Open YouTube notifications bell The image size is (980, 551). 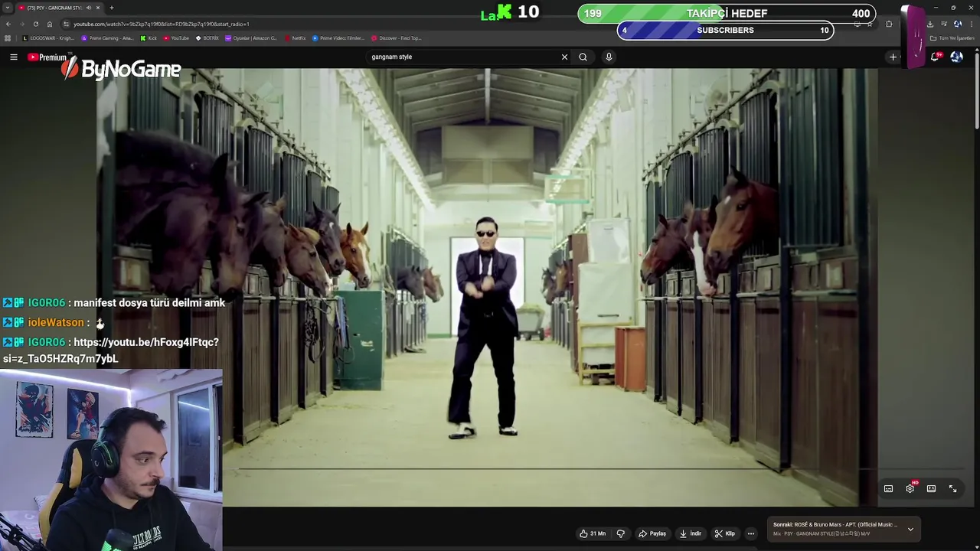(935, 57)
